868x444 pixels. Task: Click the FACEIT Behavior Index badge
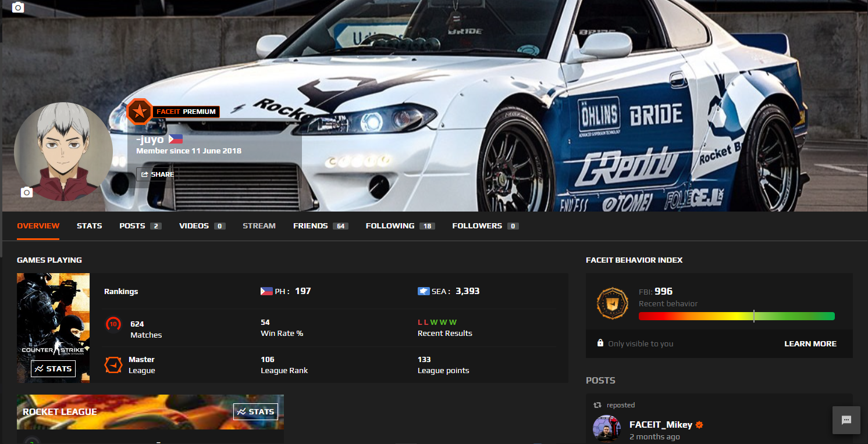pyautogui.click(x=613, y=303)
